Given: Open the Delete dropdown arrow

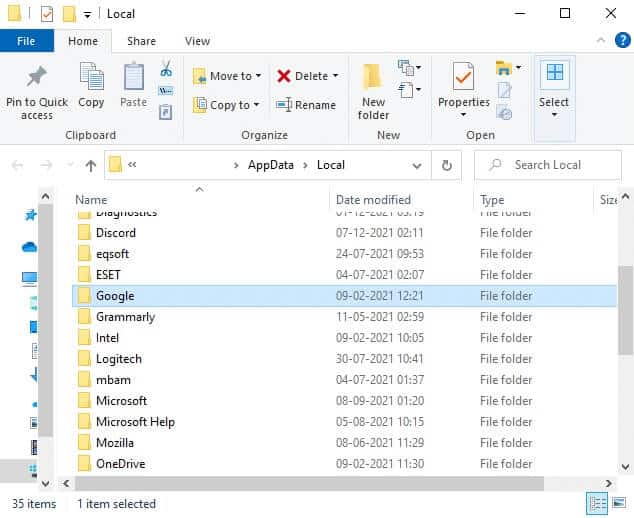Looking at the screenshot, I should (x=335, y=76).
